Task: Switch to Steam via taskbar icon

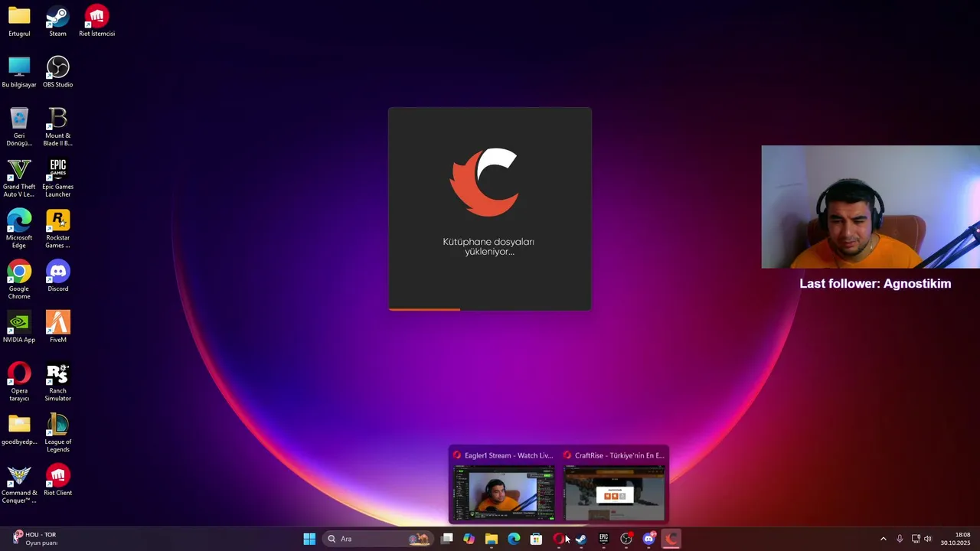Action: click(x=581, y=539)
